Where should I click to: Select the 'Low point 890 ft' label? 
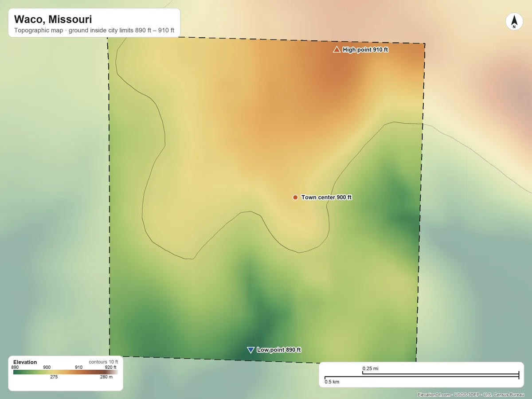point(279,350)
